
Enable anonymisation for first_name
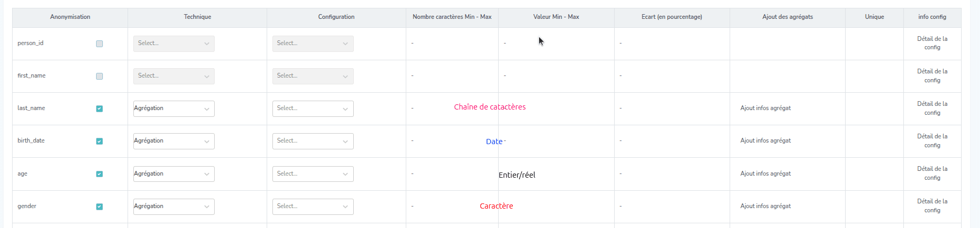click(x=99, y=77)
